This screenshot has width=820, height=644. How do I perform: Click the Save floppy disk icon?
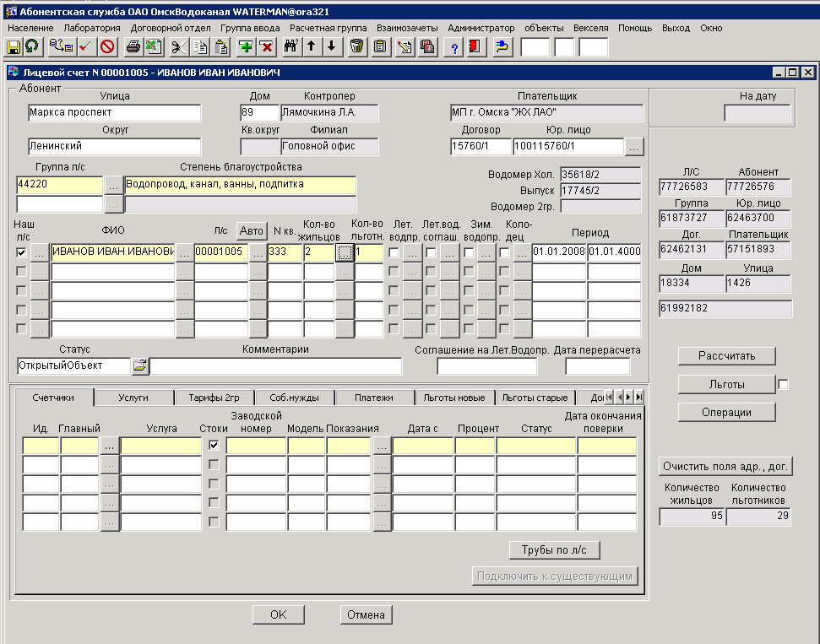tap(14, 46)
